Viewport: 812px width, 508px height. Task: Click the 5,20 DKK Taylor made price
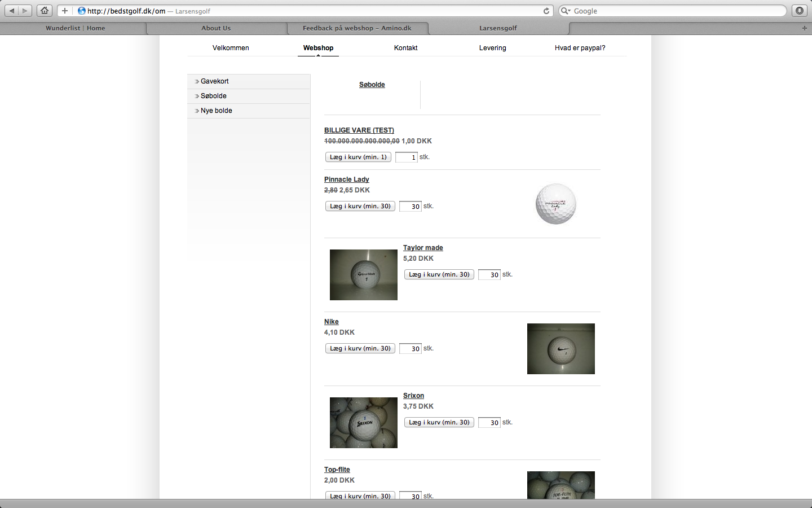pyautogui.click(x=418, y=259)
